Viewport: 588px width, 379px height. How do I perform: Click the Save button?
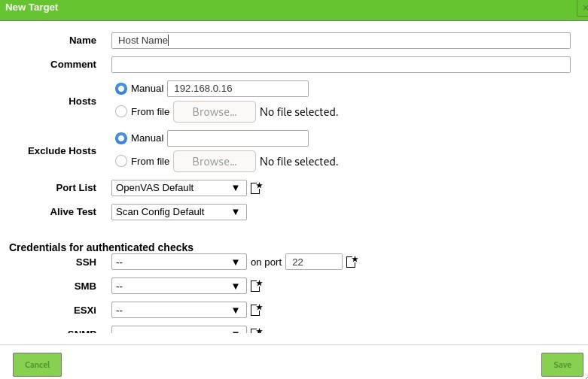562,365
